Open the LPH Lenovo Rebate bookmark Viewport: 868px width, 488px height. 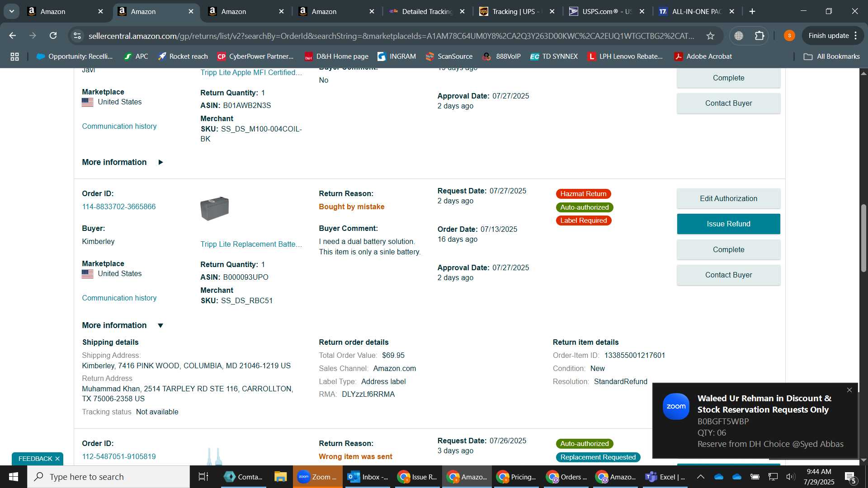(625, 56)
